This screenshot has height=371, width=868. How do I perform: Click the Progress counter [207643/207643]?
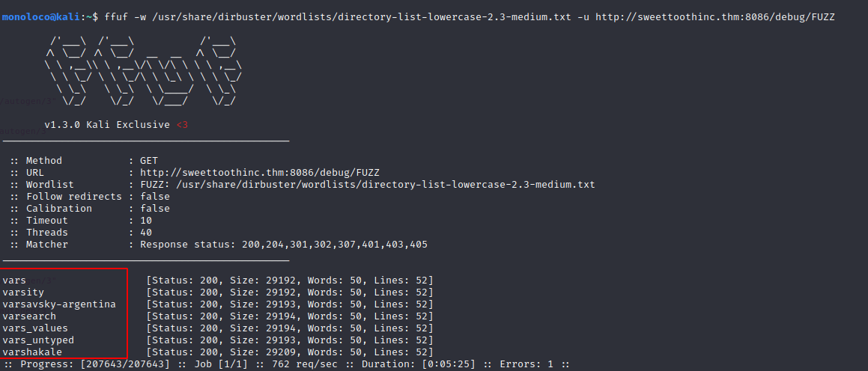coord(121,364)
